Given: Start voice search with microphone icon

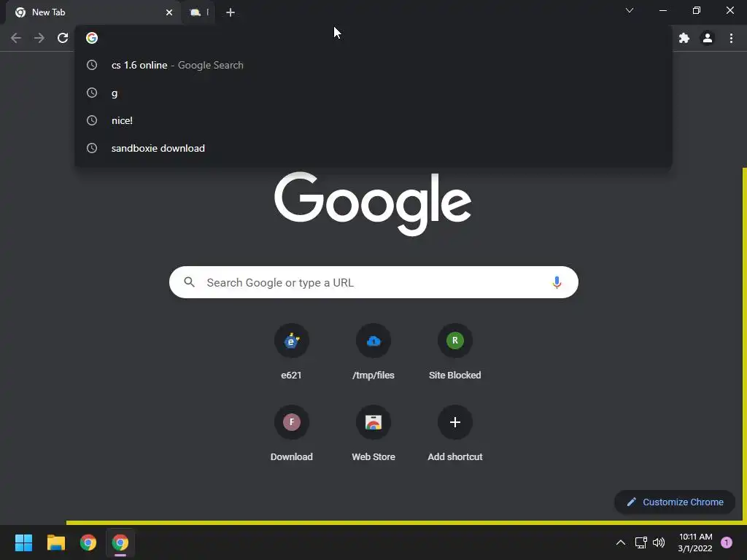Looking at the screenshot, I should [557, 282].
